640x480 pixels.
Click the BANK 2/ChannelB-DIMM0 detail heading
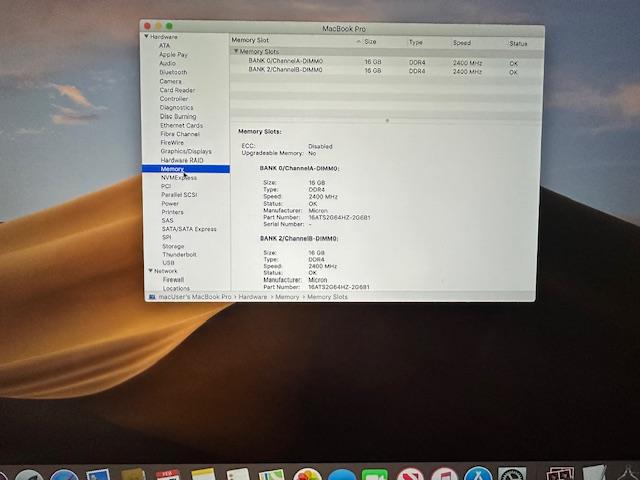coord(299,238)
